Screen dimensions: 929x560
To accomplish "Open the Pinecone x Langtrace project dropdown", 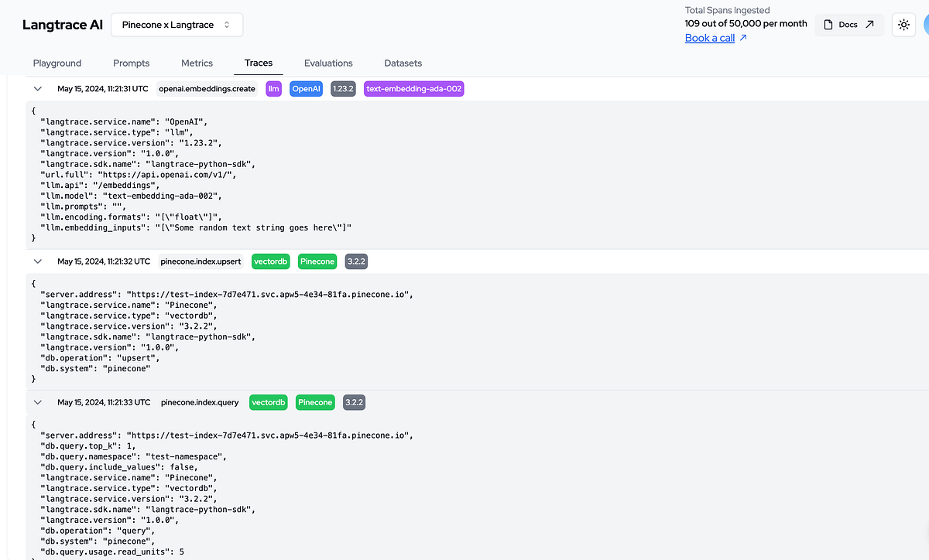I will point(177,25).
